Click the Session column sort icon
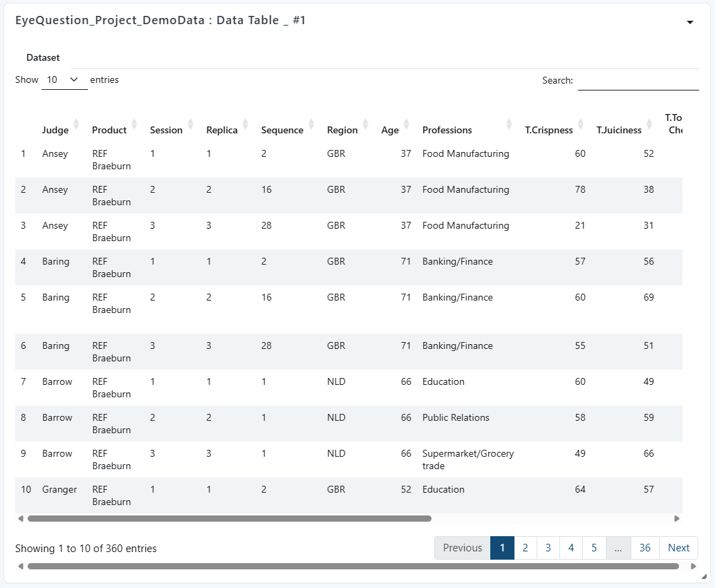The width and height of the screenshot is (715, 588). click(x=191, y=124)
